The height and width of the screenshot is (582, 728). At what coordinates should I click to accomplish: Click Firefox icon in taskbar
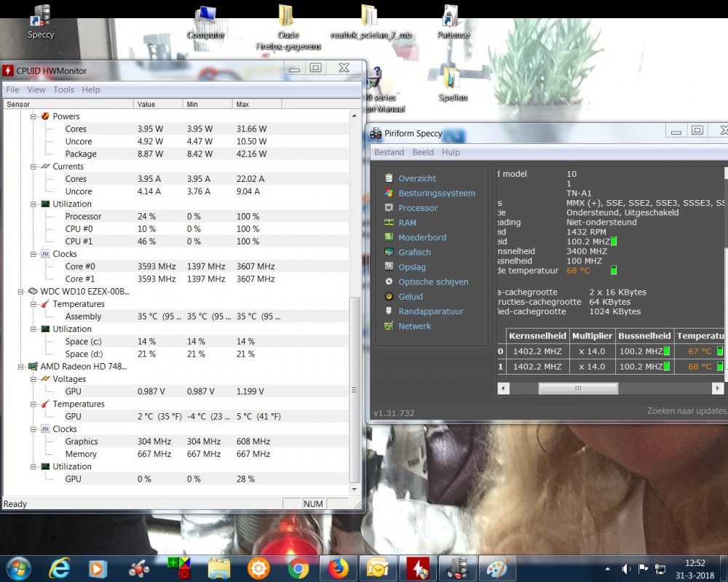[x=338, y=567]
